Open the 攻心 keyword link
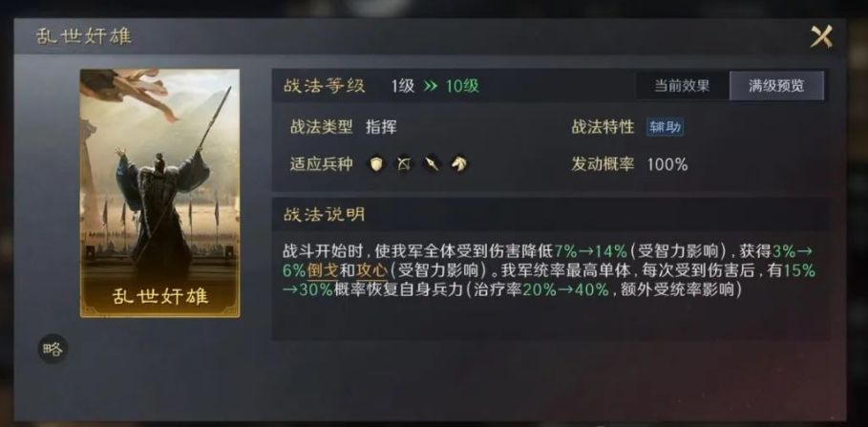The height and width of the screenshot is (427, 868). tap(373, 271)
